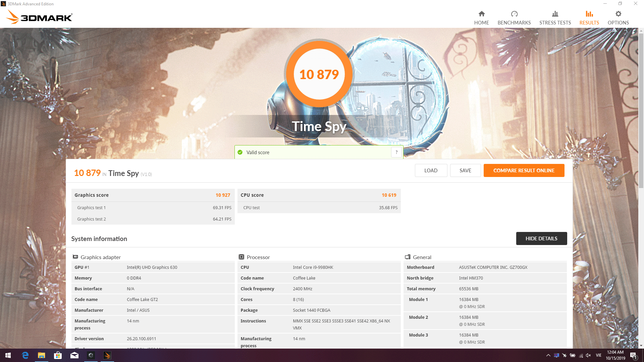Viewport: 644px width, 362px height.
Task: Click the 60 monitor tray icon
Action: click(x=556, y=355)
